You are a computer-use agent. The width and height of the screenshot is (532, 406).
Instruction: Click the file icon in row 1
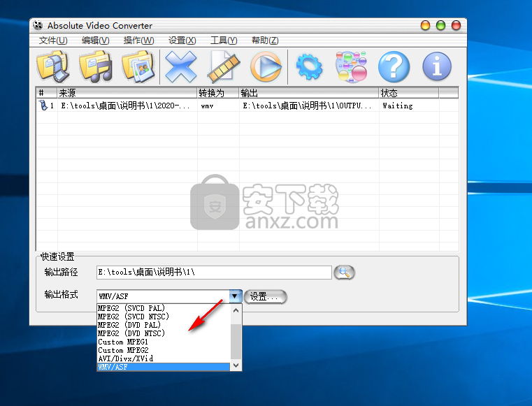click(43, 106)
